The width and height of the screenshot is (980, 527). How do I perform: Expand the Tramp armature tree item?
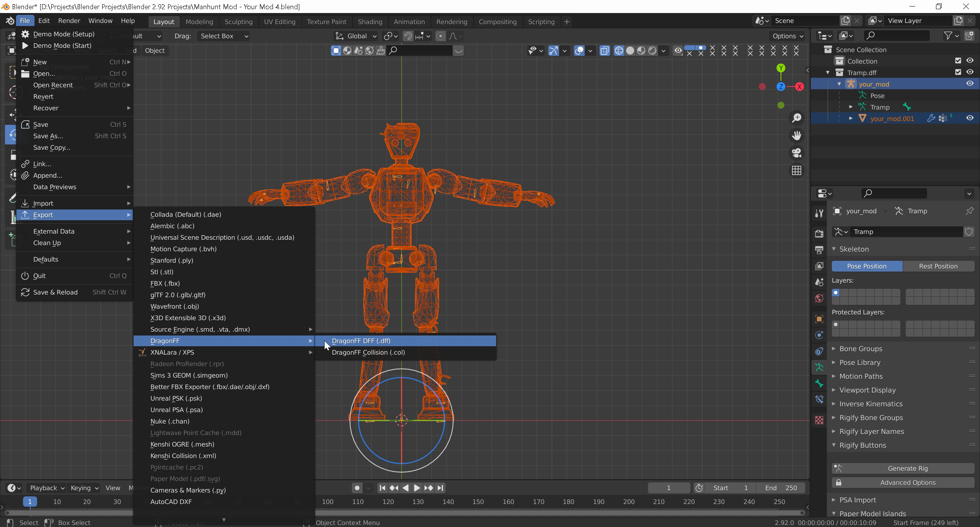pos(851,107)
